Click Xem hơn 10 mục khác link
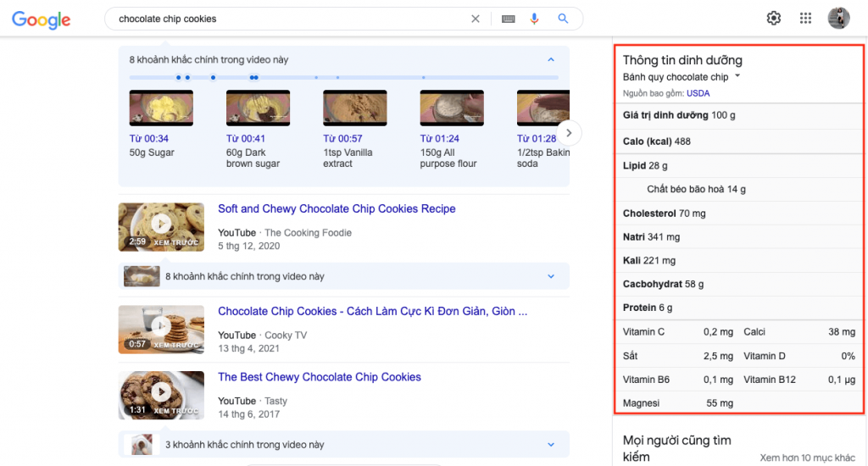Image resolution: width=868 pixels, height=466 pixels. (807, 458)
